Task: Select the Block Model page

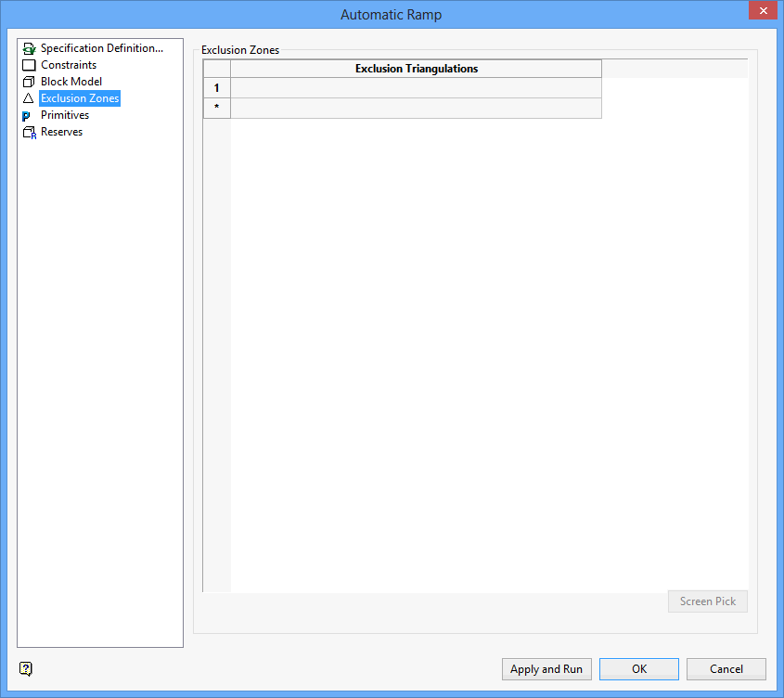Action: point(71,82)
